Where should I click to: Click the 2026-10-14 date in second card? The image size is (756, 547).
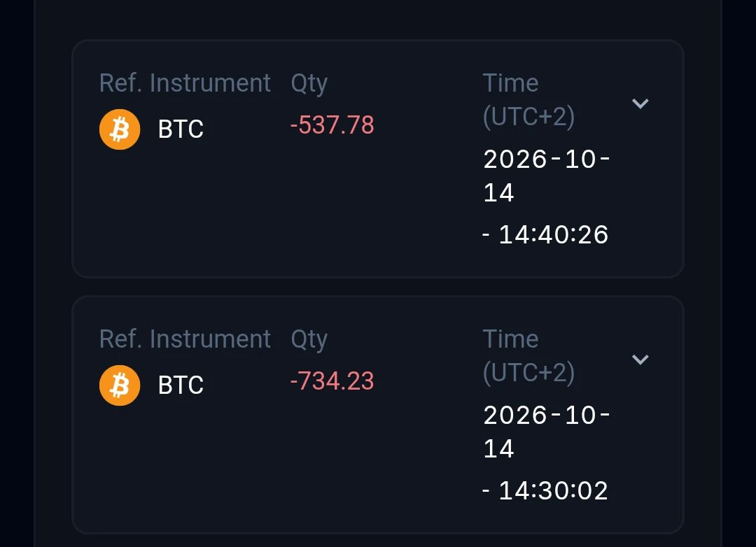tap(547, 432)
